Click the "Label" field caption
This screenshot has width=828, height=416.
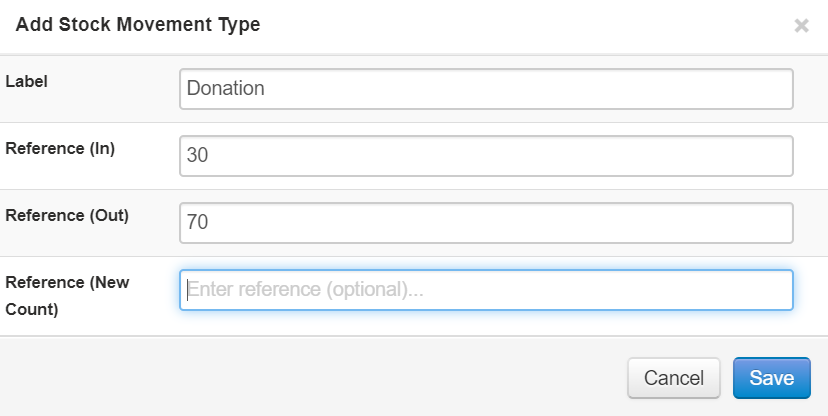[x=27, y=81]
